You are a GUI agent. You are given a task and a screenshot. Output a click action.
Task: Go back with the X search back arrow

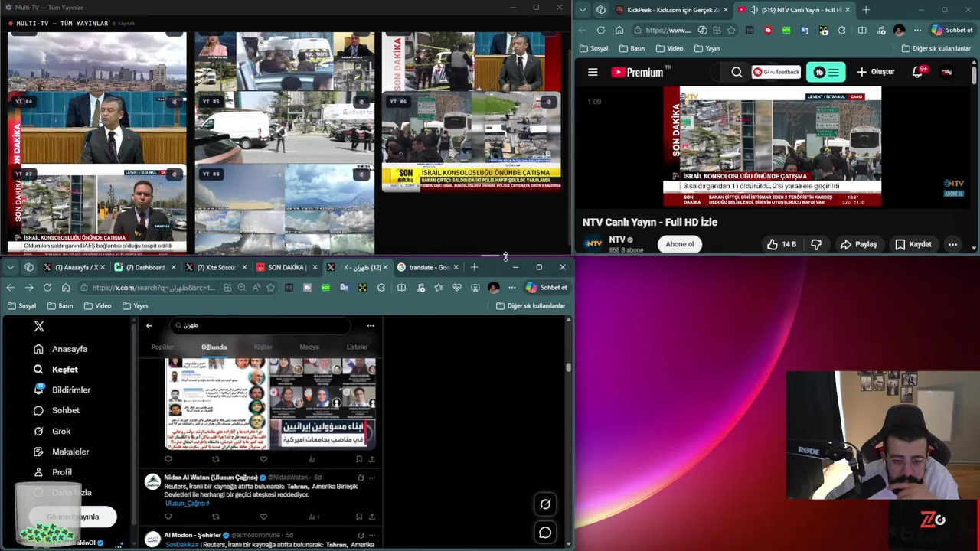(x=149, y=325)
